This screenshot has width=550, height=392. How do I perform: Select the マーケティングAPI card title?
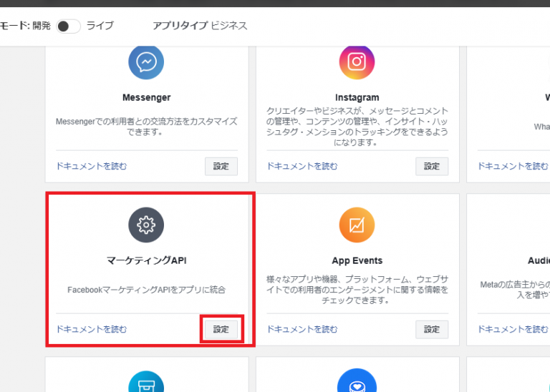point(147,260)
